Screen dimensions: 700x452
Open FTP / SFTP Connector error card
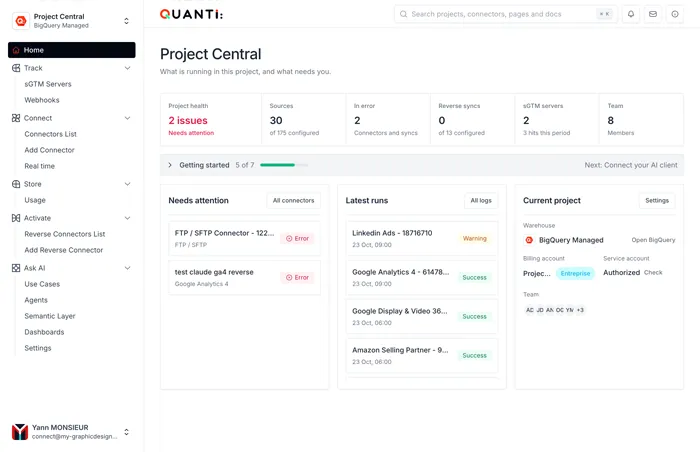pos(244,239)
